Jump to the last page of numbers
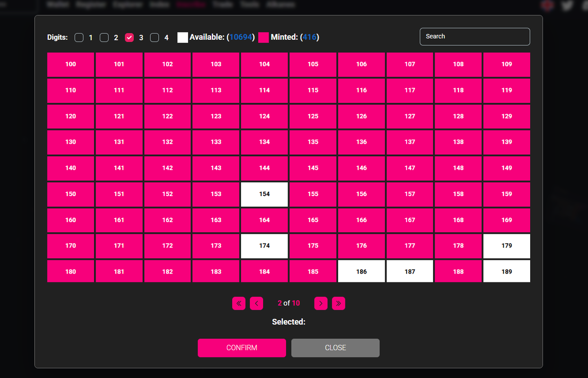Screen dimensions: 588x378 [339, 303]
